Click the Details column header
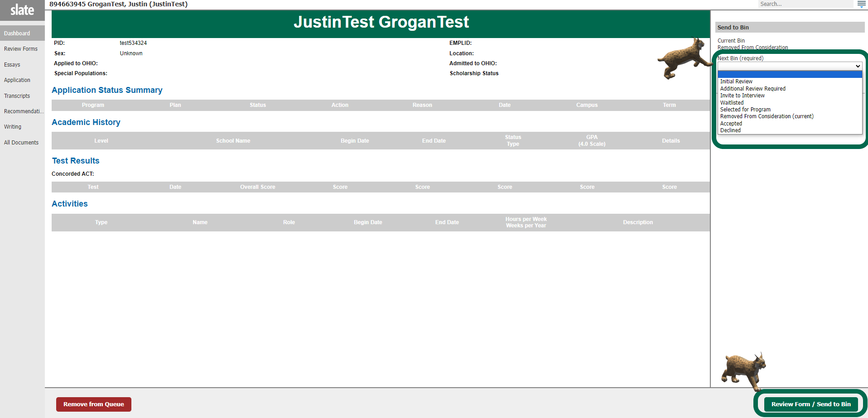The height and width of the screenshot is (418, 868). click(x=670, y=141)
